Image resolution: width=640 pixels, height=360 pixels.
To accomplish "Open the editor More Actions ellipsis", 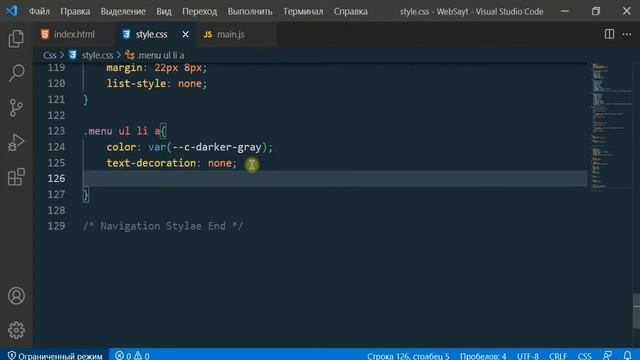I will 627,34.
